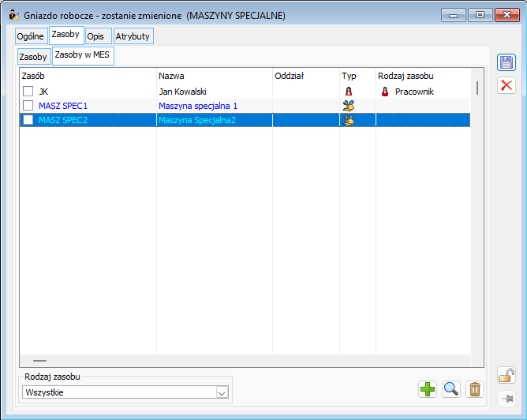Screen dimensions: 527x420
Task: Delete selected resource with trash icon
Action: 475,389
